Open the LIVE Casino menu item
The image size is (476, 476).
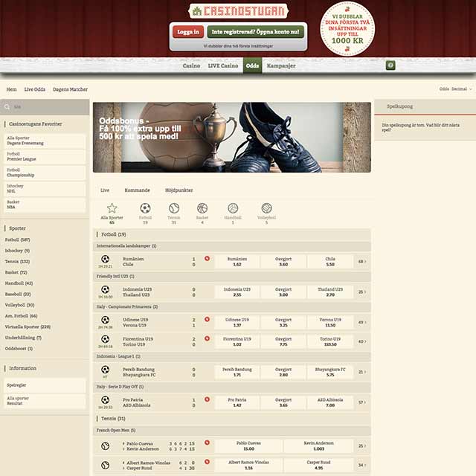click(x=223, y=65)
